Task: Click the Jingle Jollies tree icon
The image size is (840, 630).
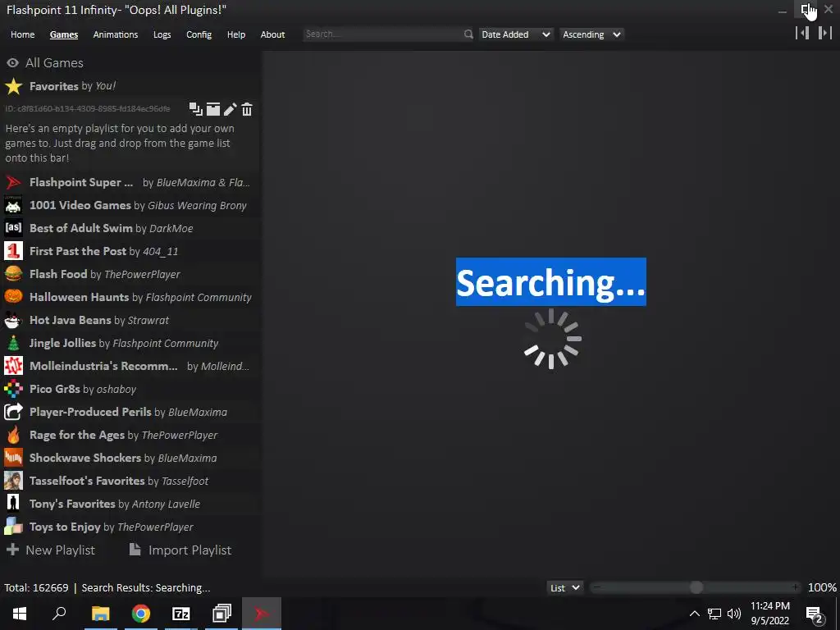Action: click(13, 343)
